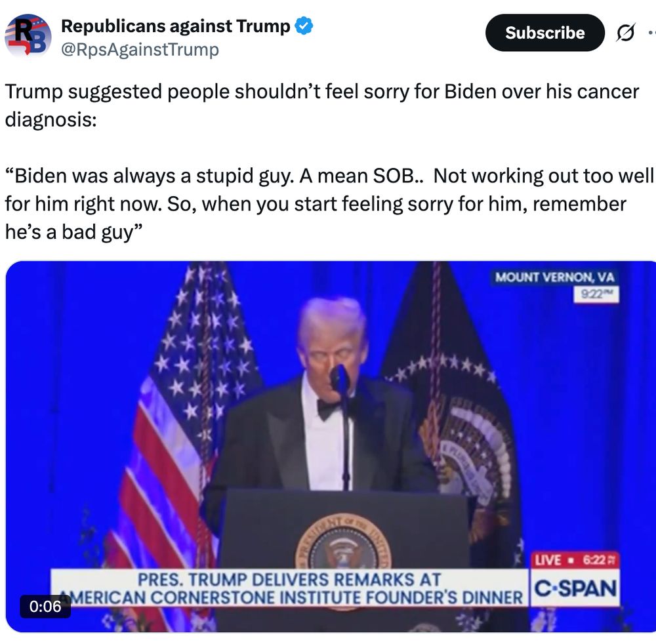This screenshot has width=656, height=644.
Task: Click the blue verified checkmark badge
Action: click(x=304, y=26)
